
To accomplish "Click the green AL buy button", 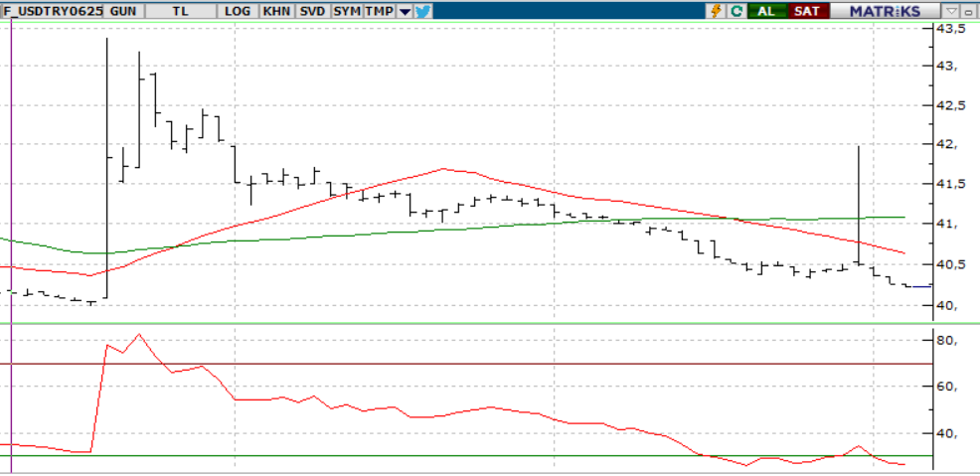I will pos(767,11).
